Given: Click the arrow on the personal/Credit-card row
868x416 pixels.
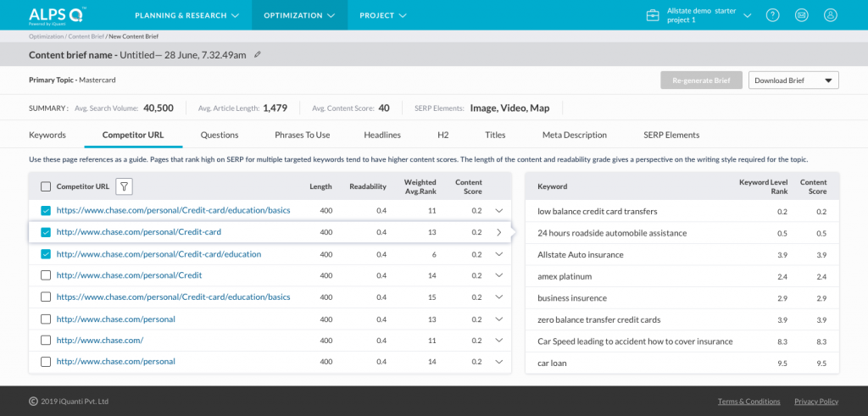Looking at the screenshot, I should coord(498,232).
